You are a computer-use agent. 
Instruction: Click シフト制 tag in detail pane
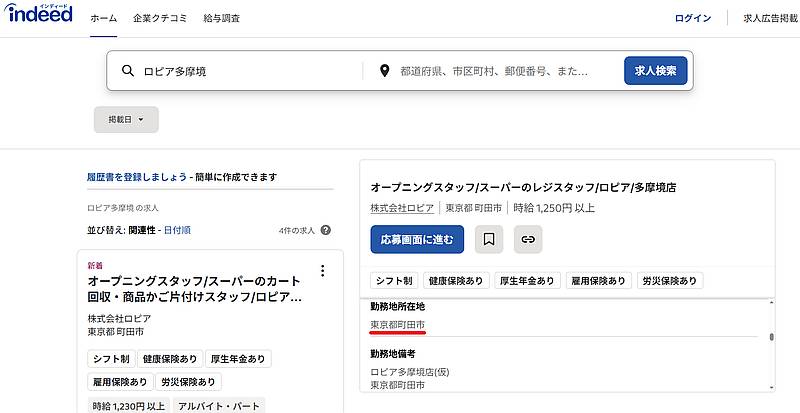394,280
